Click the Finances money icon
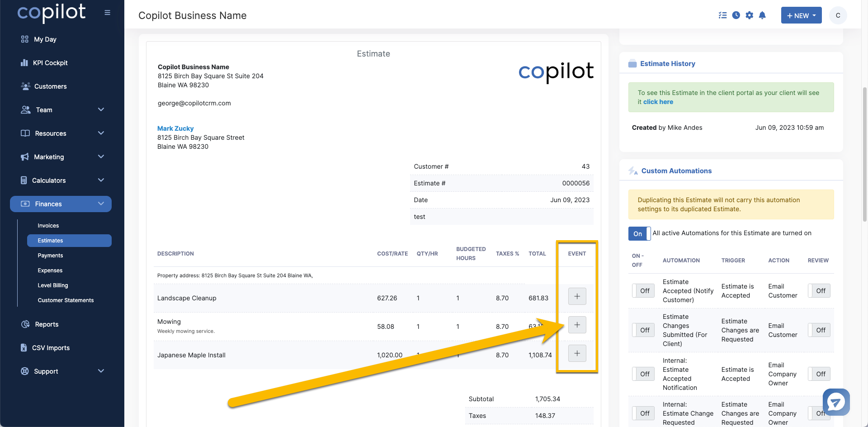 pyautogui.click(x=25, y=204)
